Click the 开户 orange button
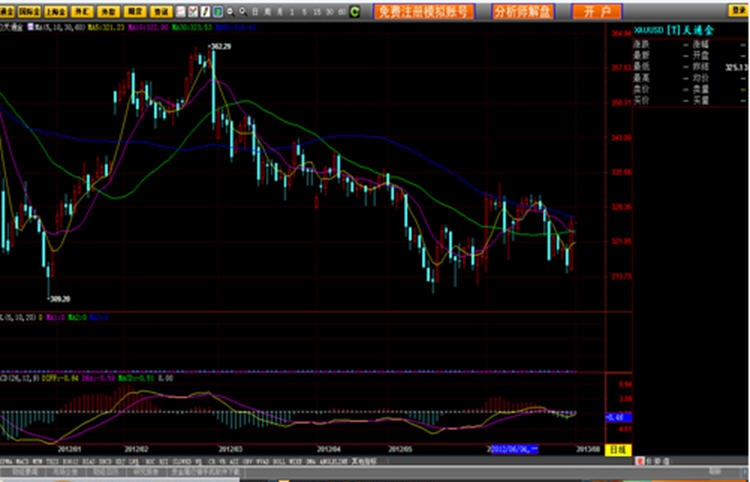Image resolution: width=750 pixels, height=482 pixels. [x=597, y=11]
